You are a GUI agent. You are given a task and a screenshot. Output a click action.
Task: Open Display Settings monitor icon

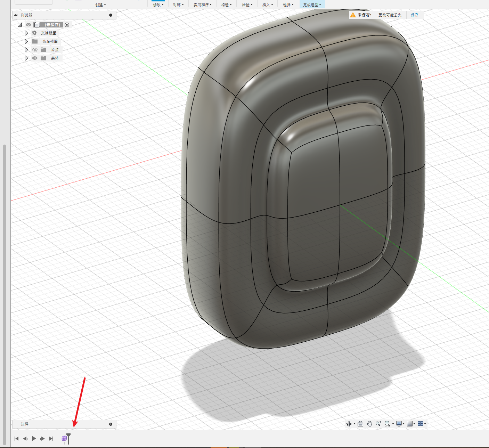pyautogui.click(x=399, y=424)
